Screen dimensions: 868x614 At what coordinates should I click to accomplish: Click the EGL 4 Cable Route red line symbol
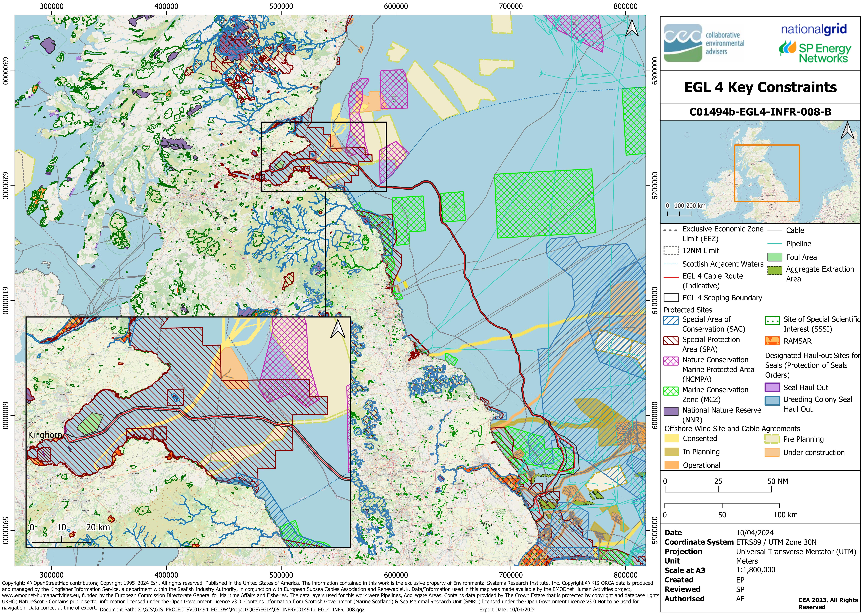[x=671, y=277]
